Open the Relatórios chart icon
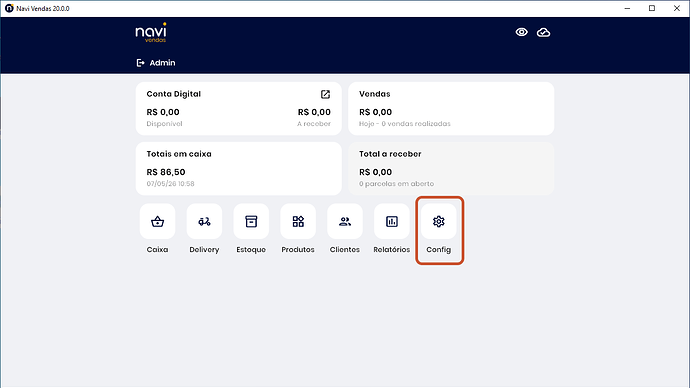This screenshot has height=388, width=690. click(392, 221)
